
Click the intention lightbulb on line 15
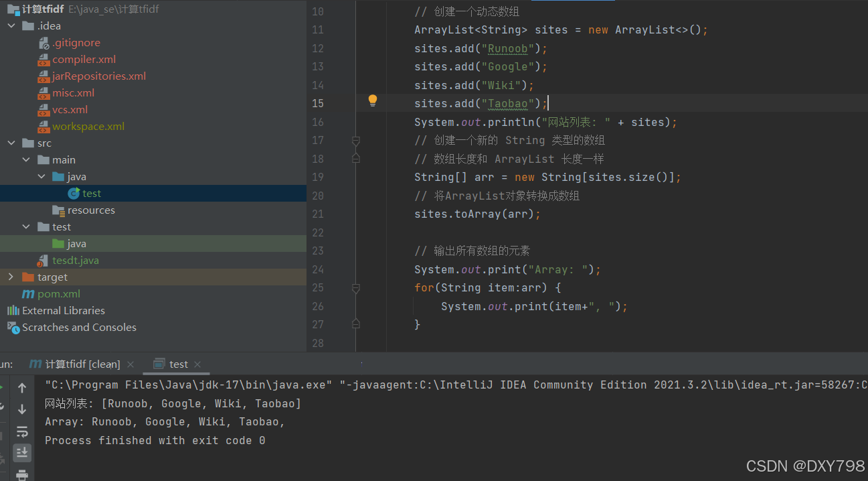(x=373, y=100)
